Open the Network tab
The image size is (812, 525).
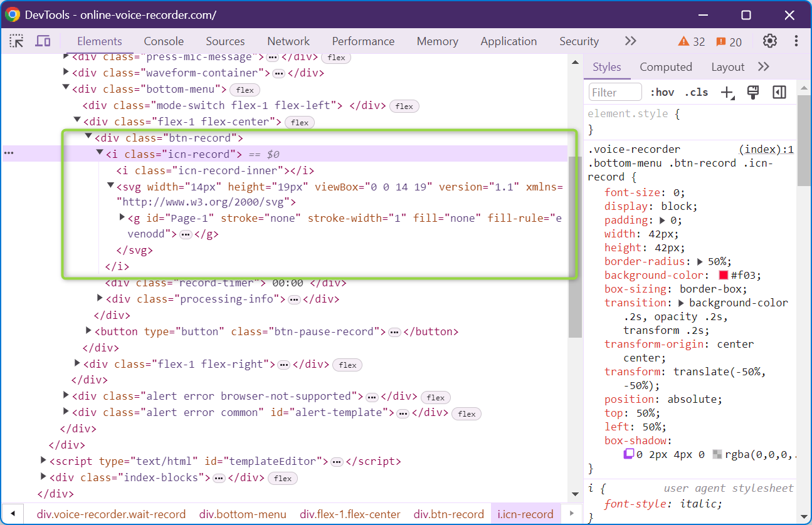288,41
